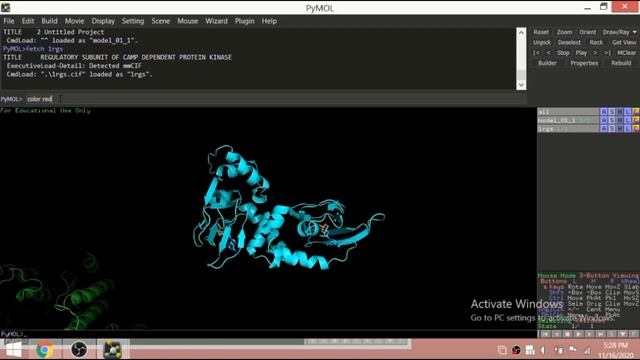The height and width of the screenshot is (360, 640).
Task: Open the Display menu
Action: coord(103,21)
